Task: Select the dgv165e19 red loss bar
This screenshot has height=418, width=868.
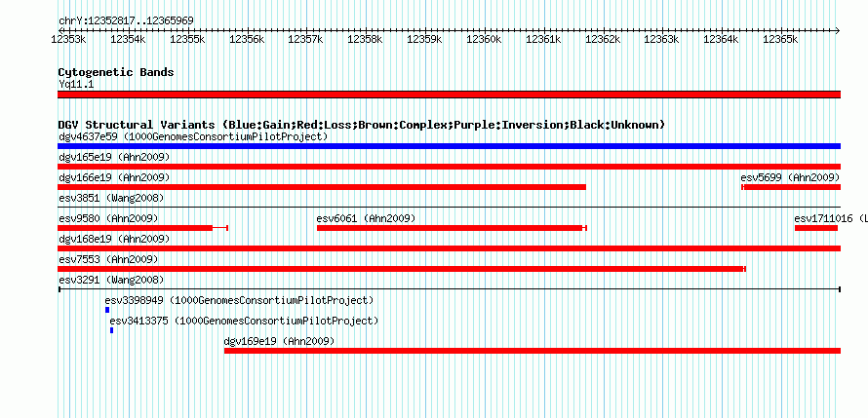Action: [x=449, y=167]
